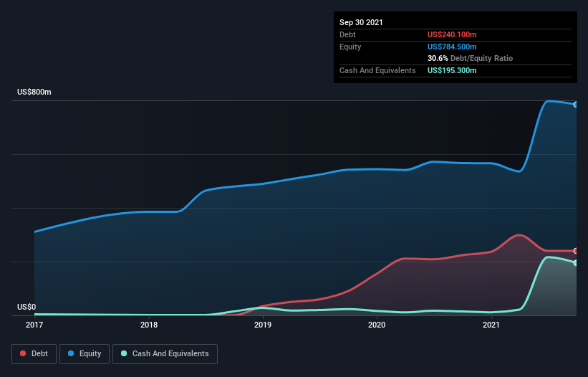Click the 2020 axis label

377,325
